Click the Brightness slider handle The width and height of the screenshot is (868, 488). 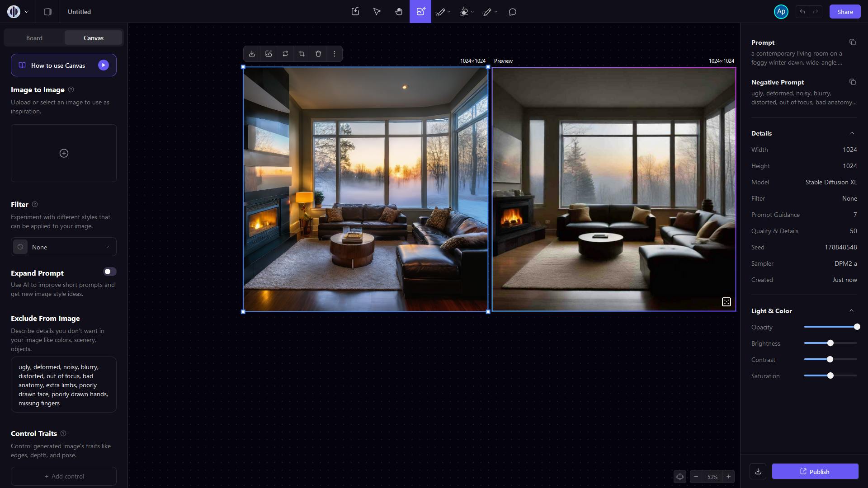(830, 343)
